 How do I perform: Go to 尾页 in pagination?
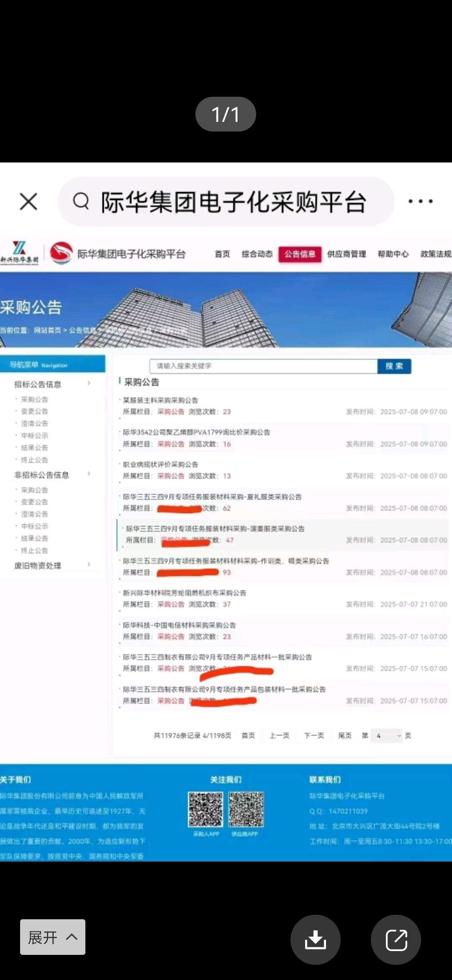(x=345, y=735)
